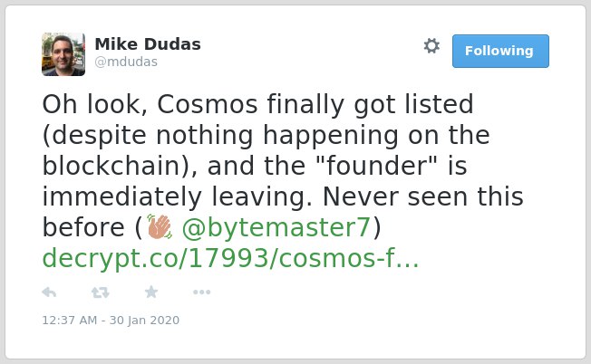Viewport: 591px width, 364px height.
Task: Open the gear settings menu for this user
Action: [x=431, y=46]
